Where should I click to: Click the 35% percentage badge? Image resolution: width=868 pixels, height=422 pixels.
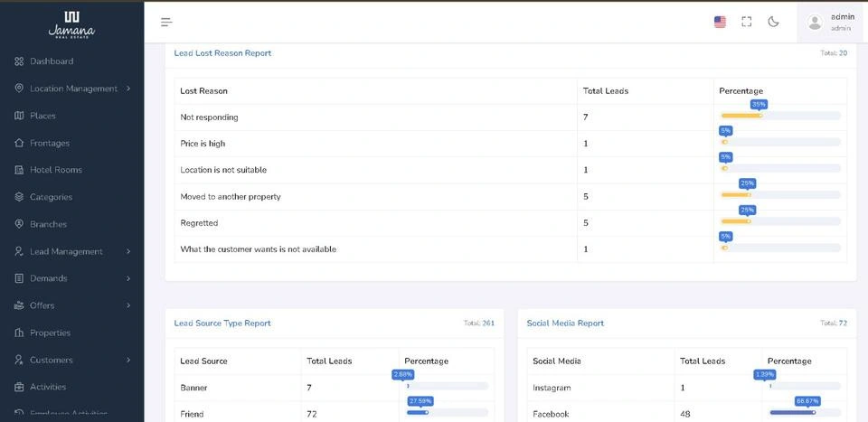point(759,104)
